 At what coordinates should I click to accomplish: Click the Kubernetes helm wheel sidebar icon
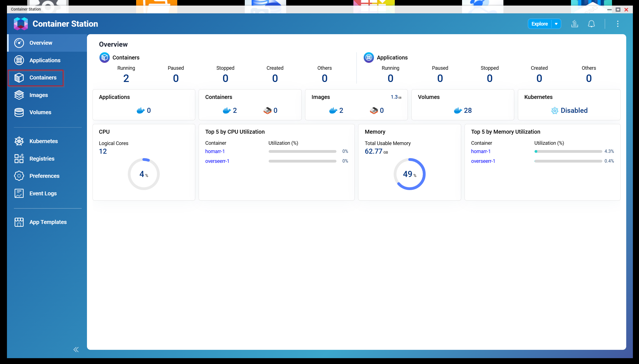coord(19,141)
